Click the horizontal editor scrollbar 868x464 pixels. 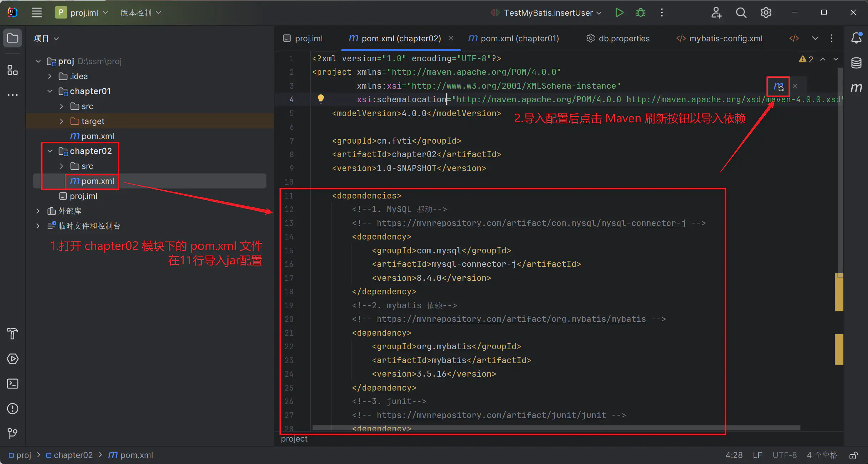pos(556,428)
